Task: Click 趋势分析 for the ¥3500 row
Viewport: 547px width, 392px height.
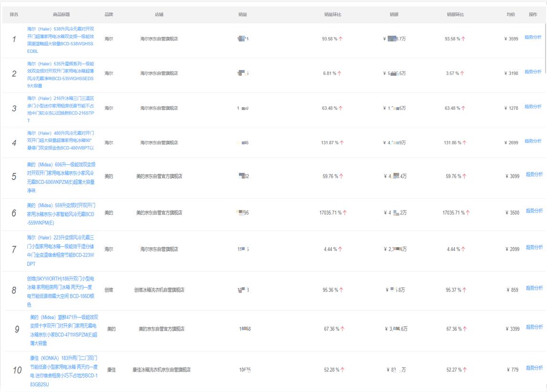Action: [x=534, y=211]
